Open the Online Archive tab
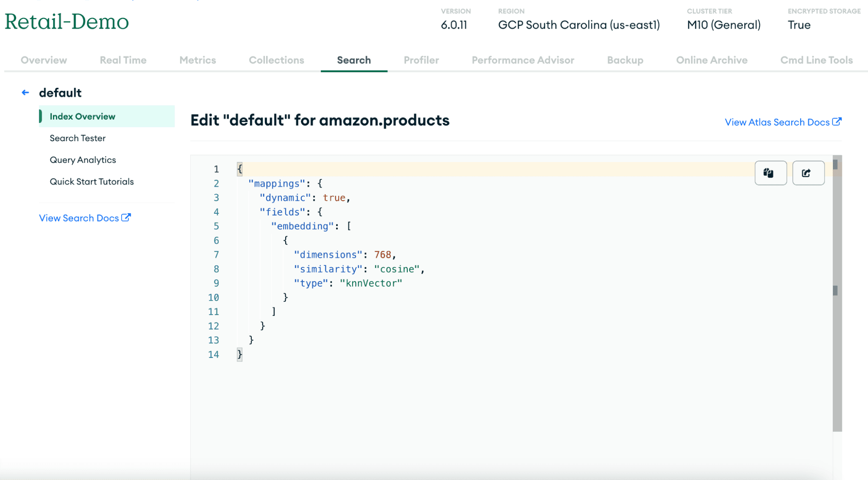The image size is (868, 480). click(x=711, y=60)
